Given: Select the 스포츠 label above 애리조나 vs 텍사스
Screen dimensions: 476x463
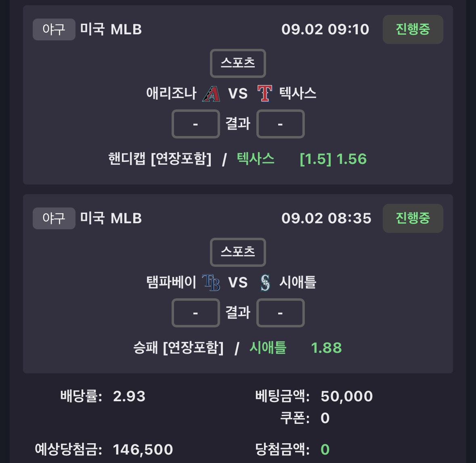Looking at the screenshot, I should 238,63.
